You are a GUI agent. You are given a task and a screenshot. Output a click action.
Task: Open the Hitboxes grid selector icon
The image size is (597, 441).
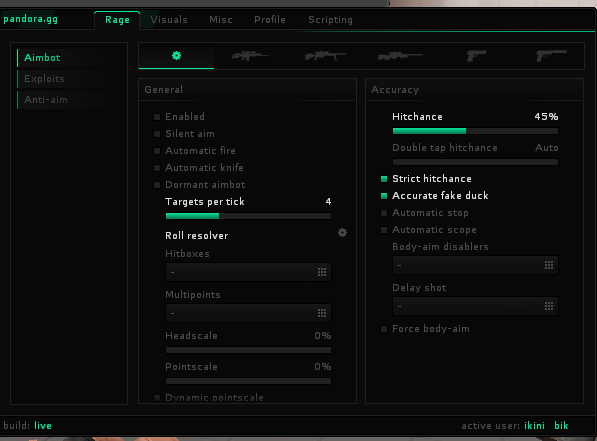(322, 272)
